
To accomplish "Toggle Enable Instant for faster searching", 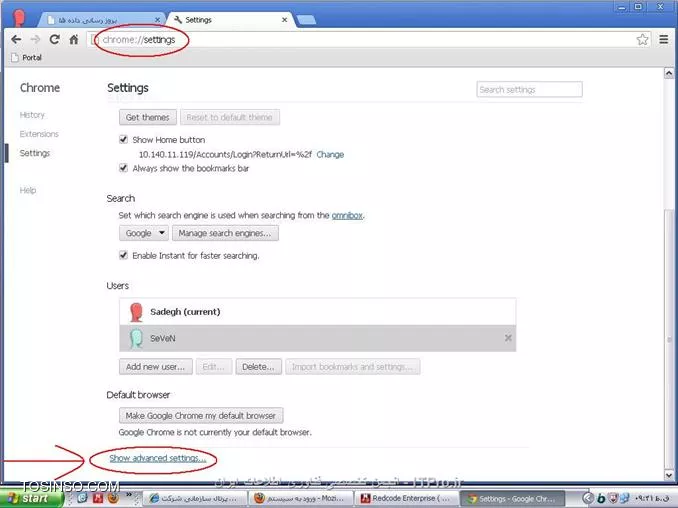I will (x=123, y=255).
